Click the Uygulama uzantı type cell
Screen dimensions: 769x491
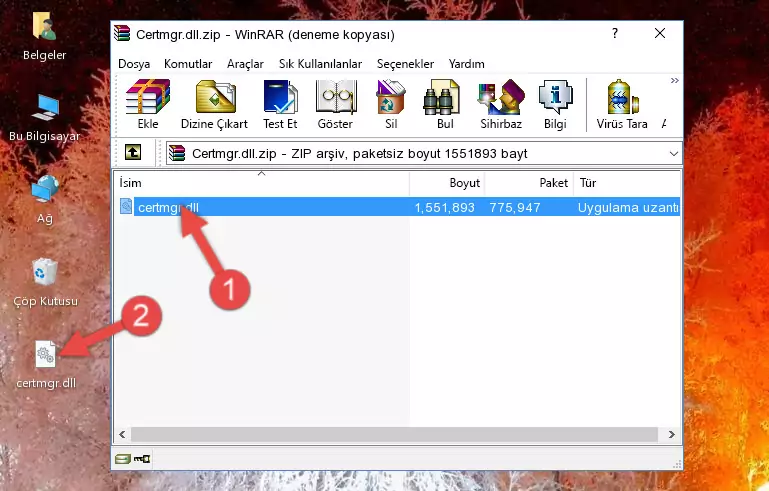click(x=628, y=207)
